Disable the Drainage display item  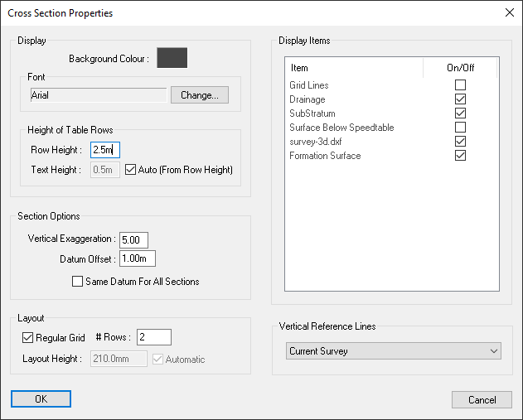click(x=460, y=99)
